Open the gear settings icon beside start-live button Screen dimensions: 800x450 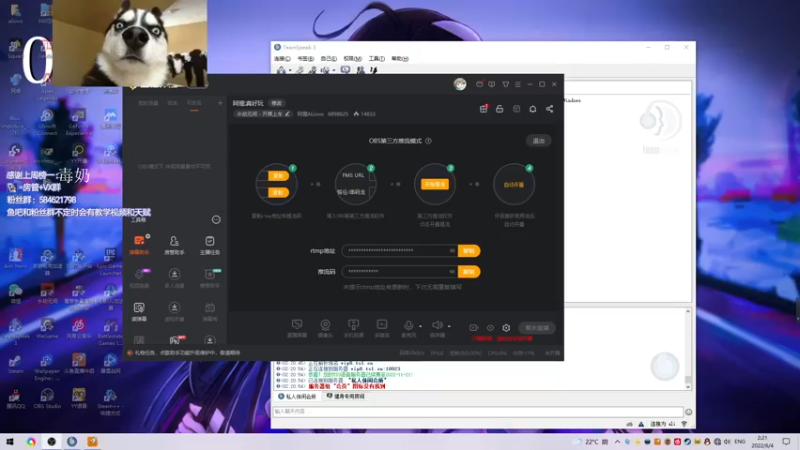506,328
